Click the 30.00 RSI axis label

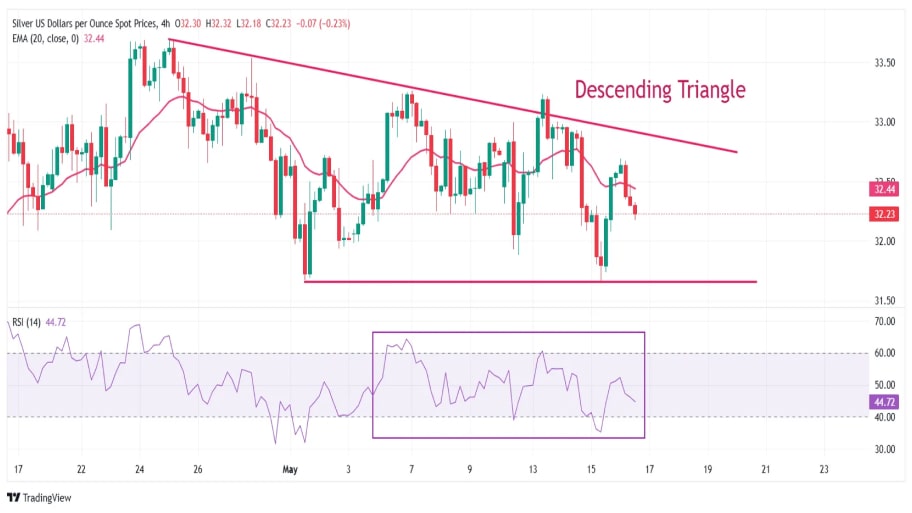[x=885, y=449]
